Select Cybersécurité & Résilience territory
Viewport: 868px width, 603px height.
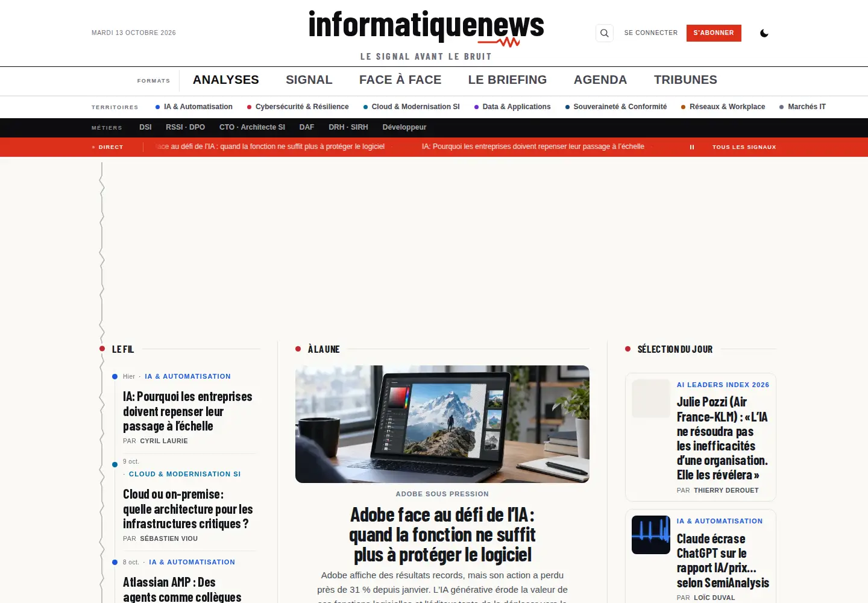pyautogui.click(x=298, y=107)
